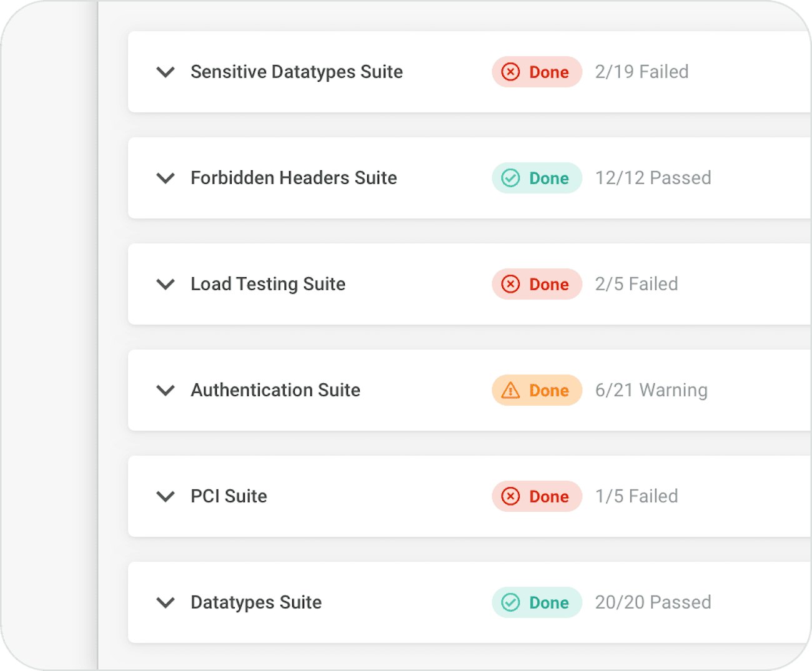Click the passed checkmark icon on Datatypes Suite

pyautogui.click(x=510, y=602)
